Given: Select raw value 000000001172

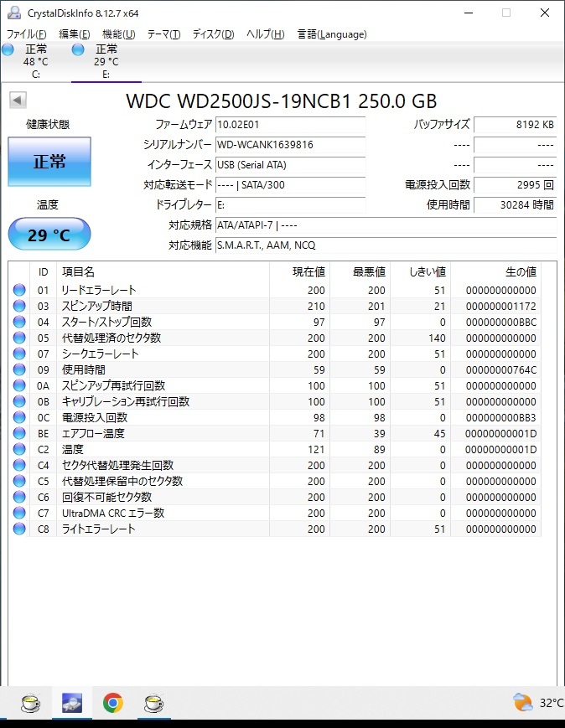Looking at the screenshot, I should (x=501, y=306).
